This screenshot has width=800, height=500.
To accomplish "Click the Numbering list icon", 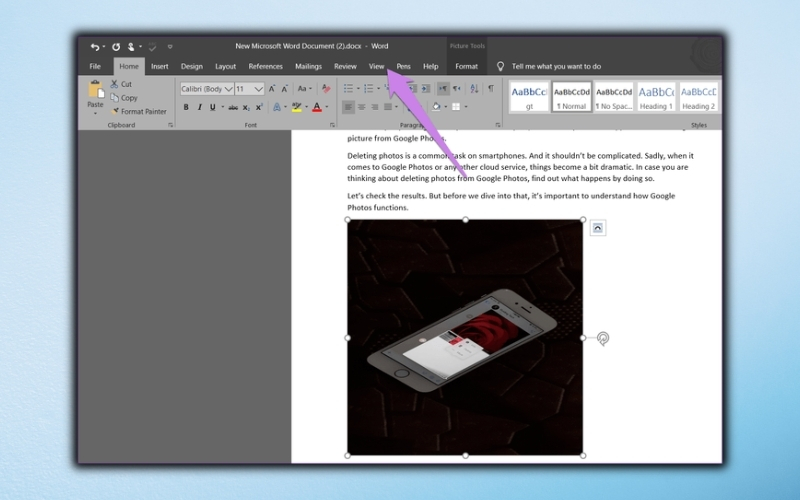I will click(369, 89).
